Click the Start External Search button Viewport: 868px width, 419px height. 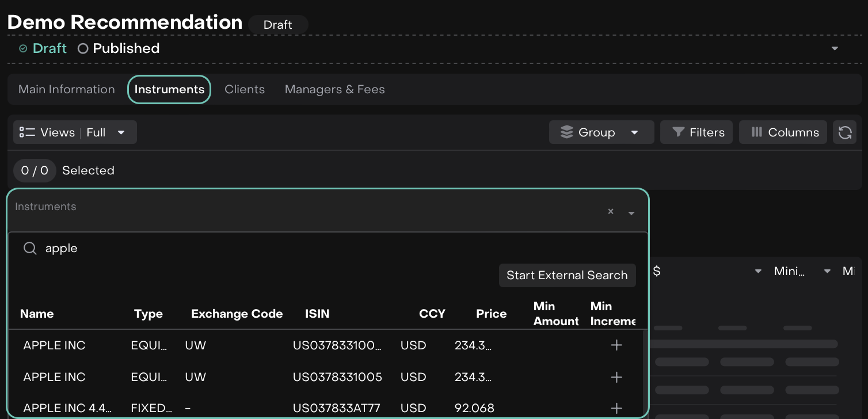pyautogui.click(x=567, y=275)
